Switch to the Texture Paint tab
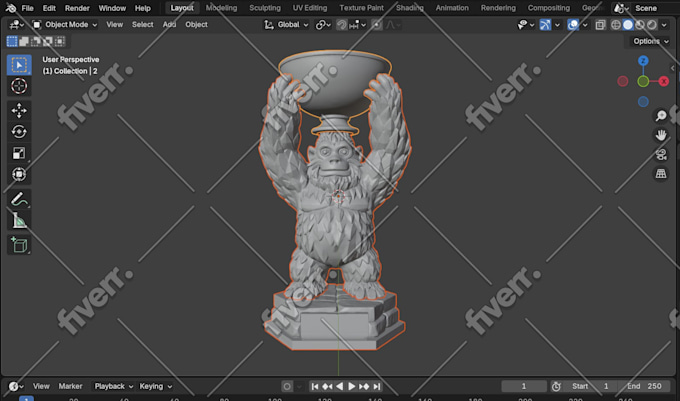 click(x=361, y=8)
